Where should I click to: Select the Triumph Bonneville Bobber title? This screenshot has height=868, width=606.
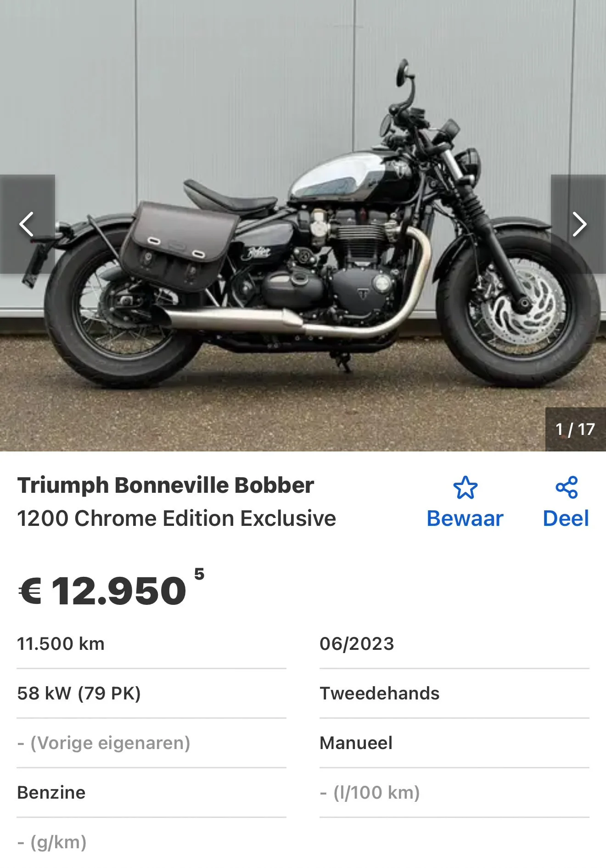(166, 485)
